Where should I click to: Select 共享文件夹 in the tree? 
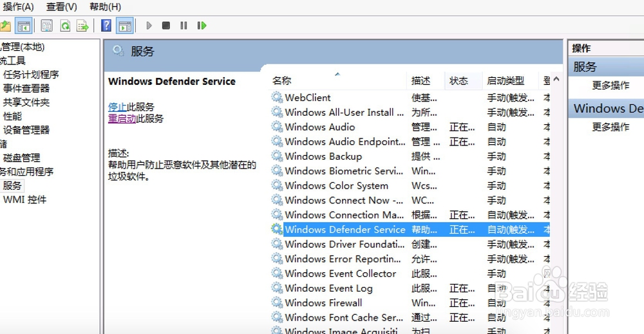[x=26, y=102]
